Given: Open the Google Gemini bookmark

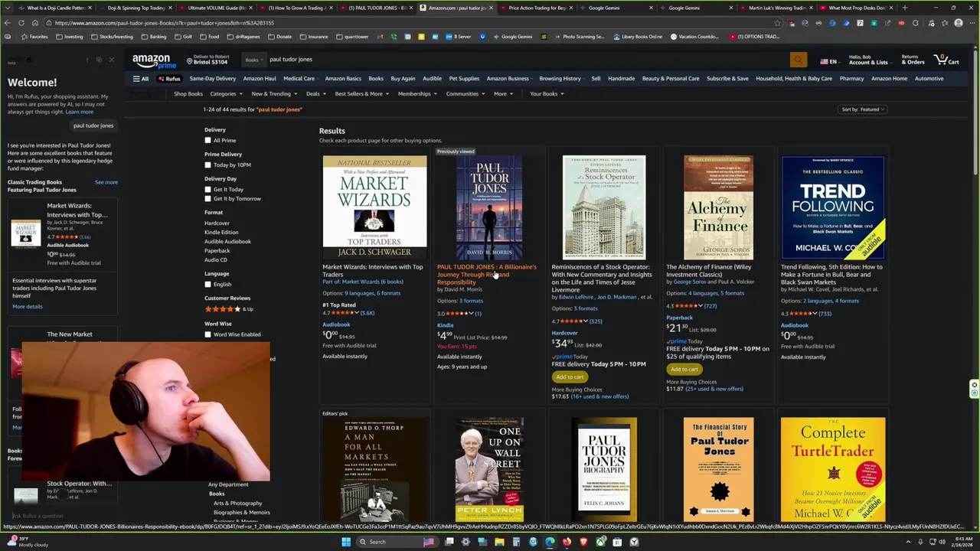Looking at the screenshot, I should click(512, 37).
